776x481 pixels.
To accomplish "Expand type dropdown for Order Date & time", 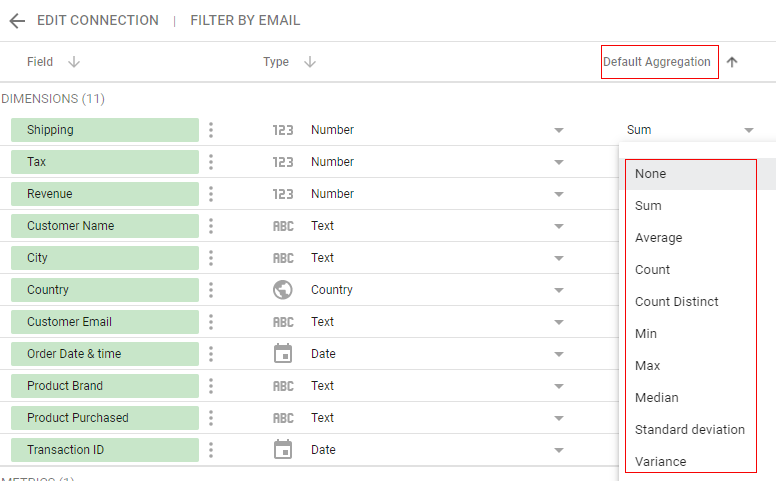I will 559,354.
